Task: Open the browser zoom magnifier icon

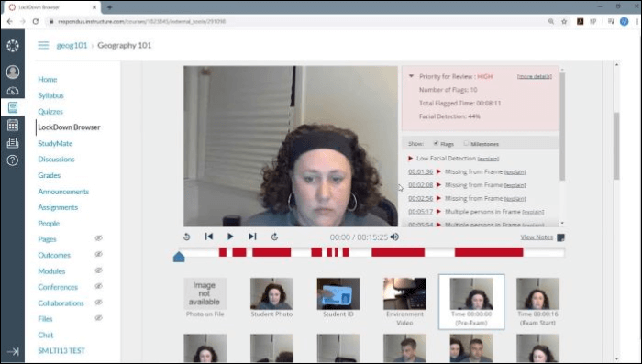Action: tap(551, 21)
